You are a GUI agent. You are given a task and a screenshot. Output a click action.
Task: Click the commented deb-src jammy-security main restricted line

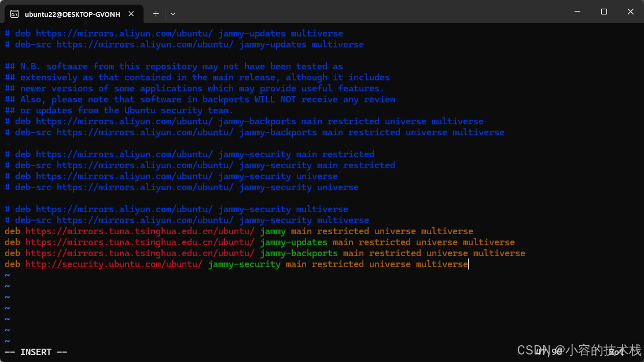(200, 165)
